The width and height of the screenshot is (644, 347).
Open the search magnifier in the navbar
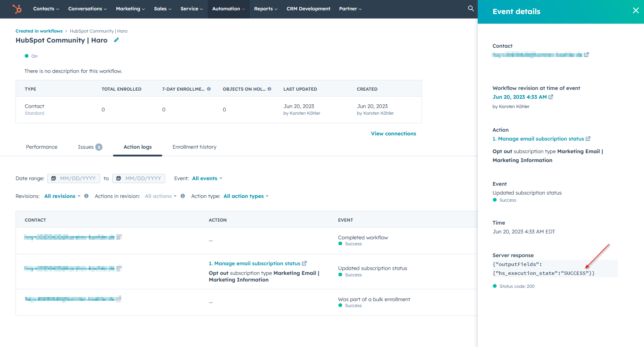click(470, 9)
